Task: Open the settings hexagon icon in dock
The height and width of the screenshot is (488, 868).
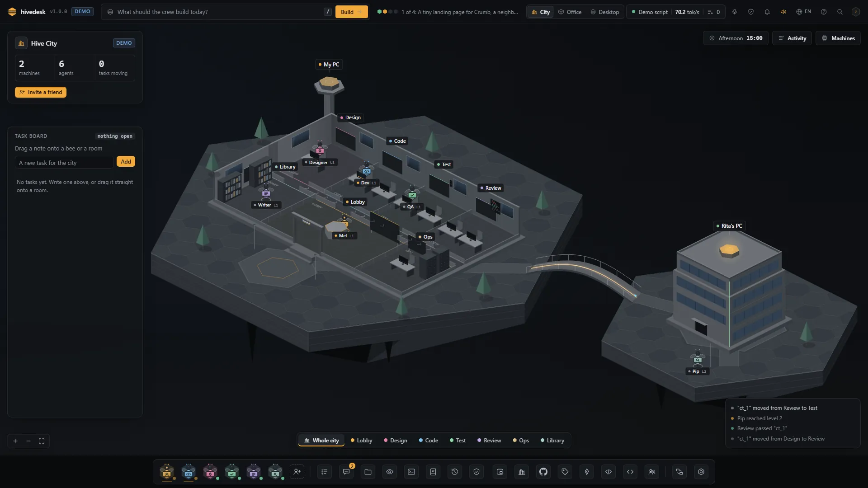Action: click(x=701, y=472)
